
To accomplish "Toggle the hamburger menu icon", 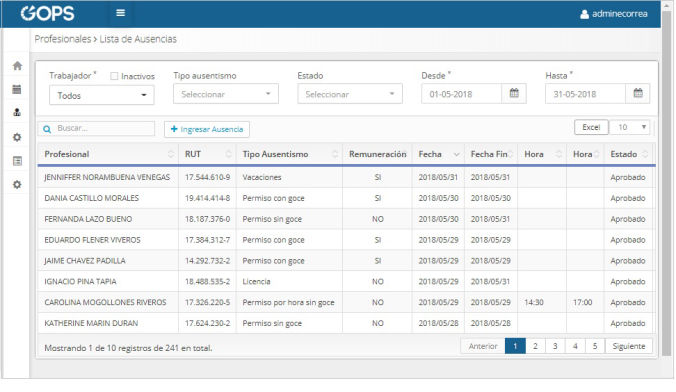I will coord(121,13).
